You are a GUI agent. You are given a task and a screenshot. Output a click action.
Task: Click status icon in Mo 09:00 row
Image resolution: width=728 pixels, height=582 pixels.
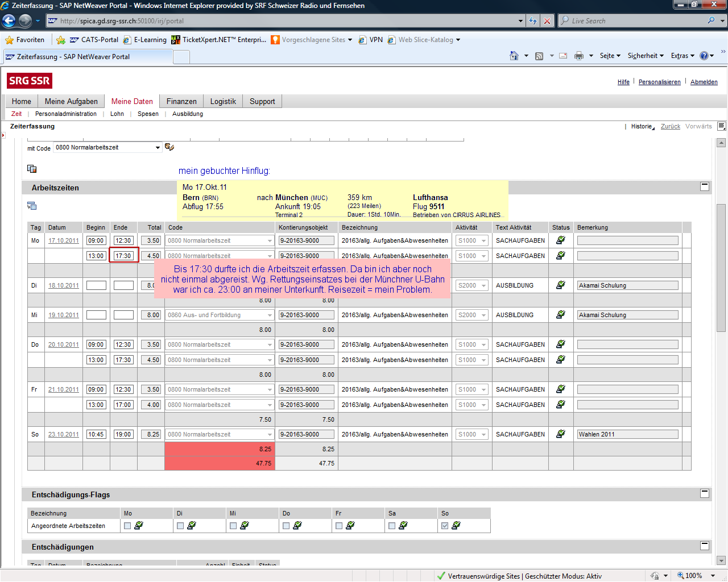coord(561,240)
